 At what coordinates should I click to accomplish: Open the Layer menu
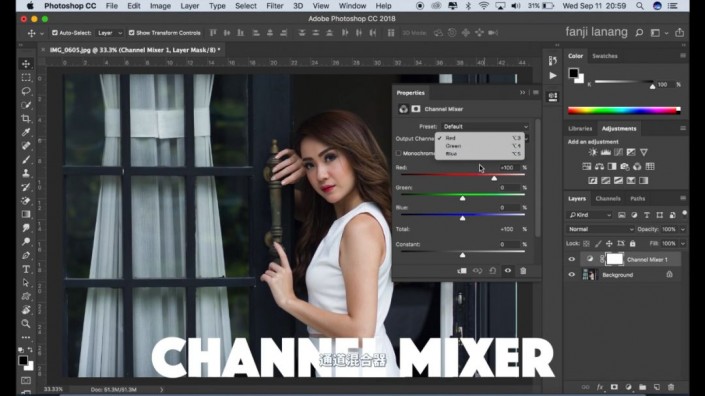[189, 6]
